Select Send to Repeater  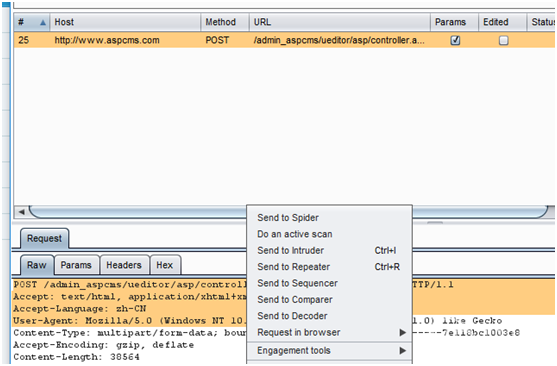[x=329, y=267]
